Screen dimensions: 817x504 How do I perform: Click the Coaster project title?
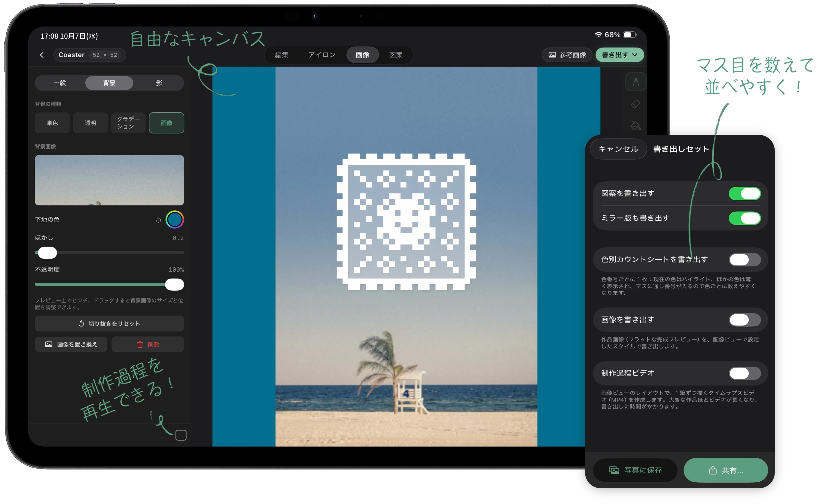point(72,55)
